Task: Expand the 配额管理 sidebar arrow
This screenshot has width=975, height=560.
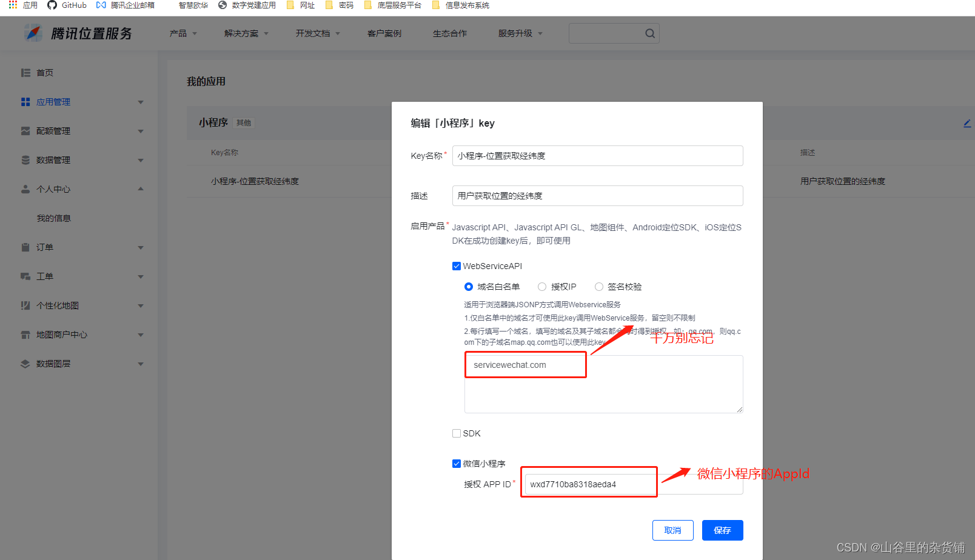Action: [141, 132]
